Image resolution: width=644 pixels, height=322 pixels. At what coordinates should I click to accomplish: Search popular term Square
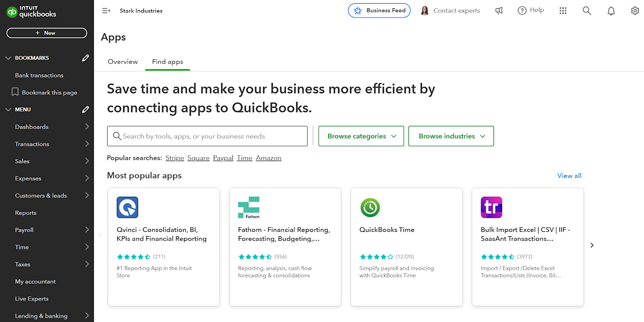[x=199, y=158]
